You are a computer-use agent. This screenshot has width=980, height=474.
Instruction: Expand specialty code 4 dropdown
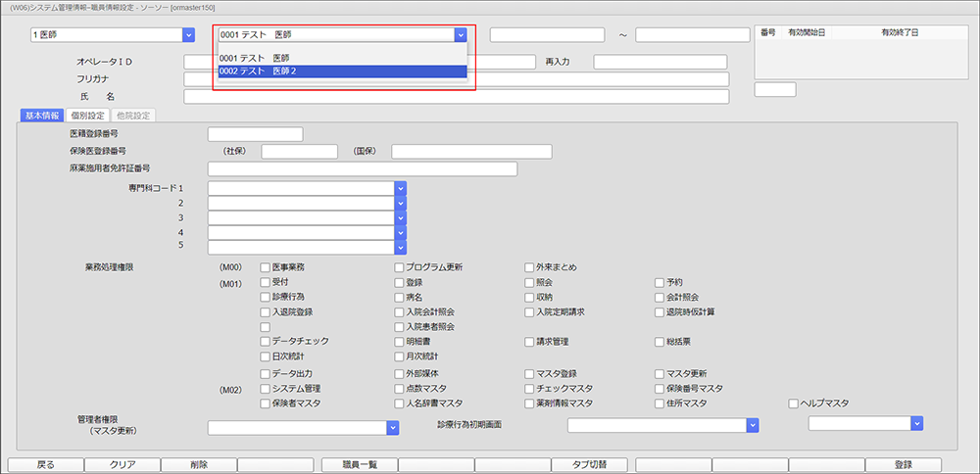pyautogui.click(x=401, y=232)
